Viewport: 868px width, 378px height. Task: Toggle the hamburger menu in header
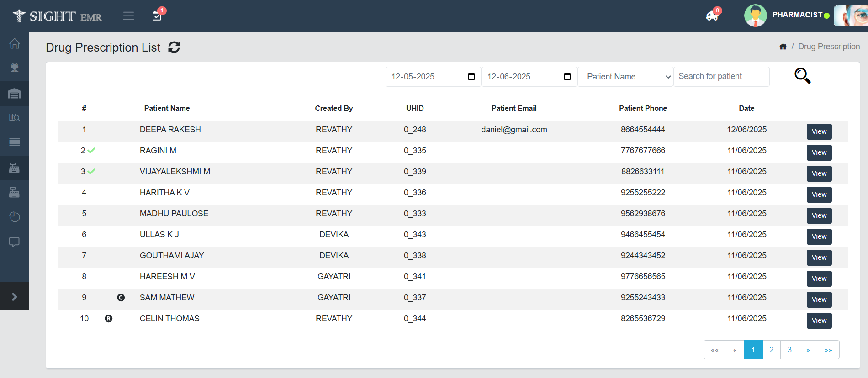pos(129,16)
